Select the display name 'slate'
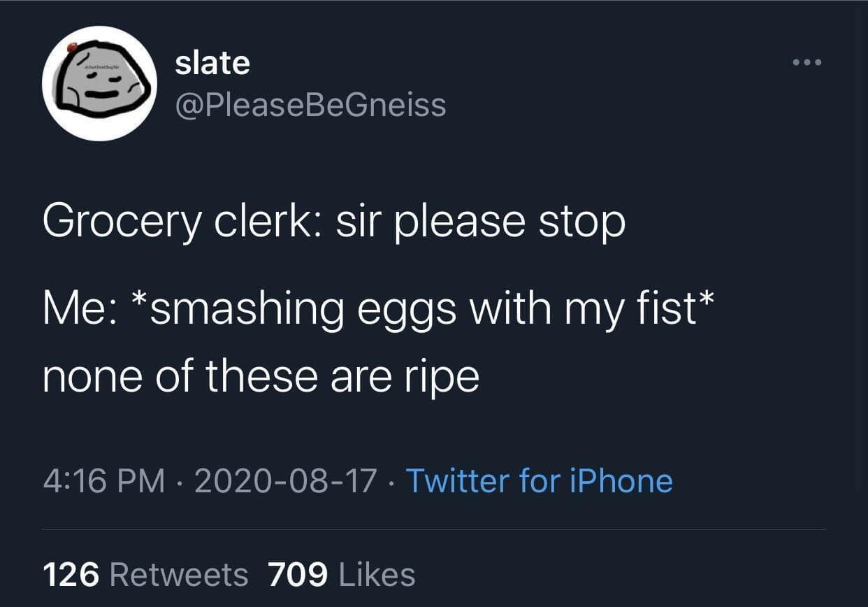Viewport: 868px width, 607px height. [212, 62]
